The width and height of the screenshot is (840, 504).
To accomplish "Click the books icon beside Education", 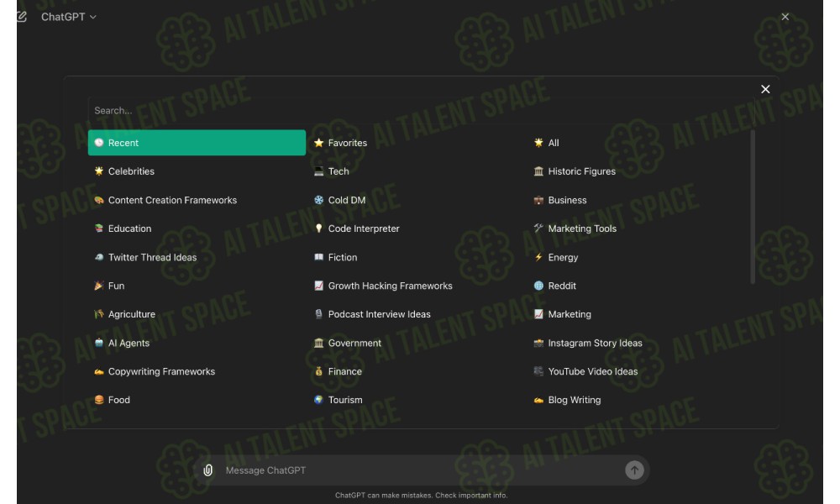I will point(99,228).
